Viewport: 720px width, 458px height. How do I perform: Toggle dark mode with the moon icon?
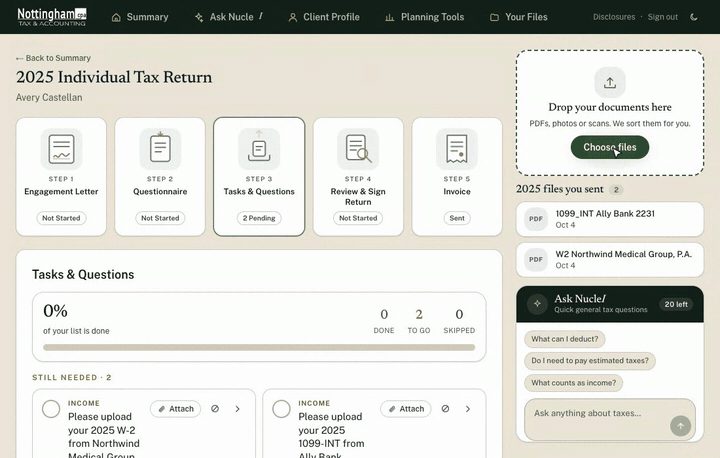694,17
